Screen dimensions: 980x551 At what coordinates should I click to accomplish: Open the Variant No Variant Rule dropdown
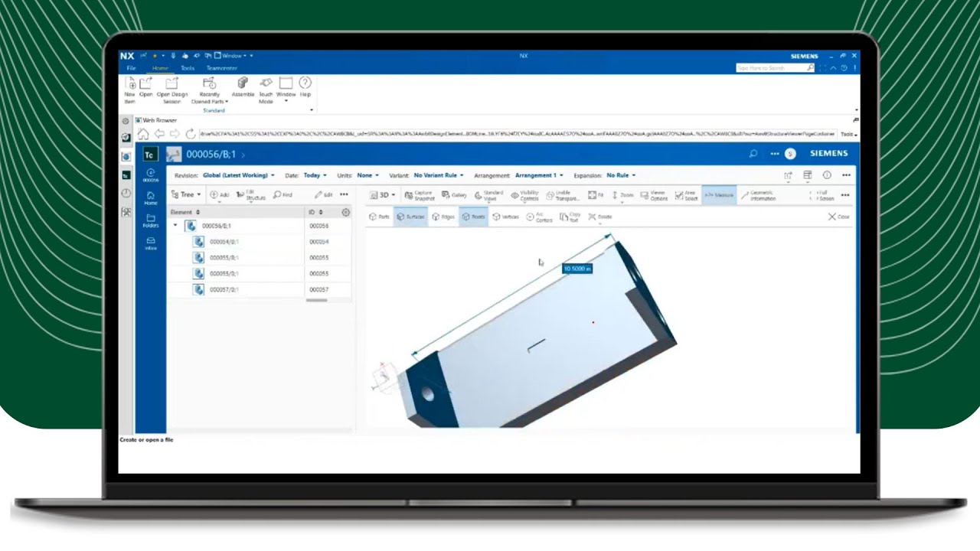click(x=438, y=175)
